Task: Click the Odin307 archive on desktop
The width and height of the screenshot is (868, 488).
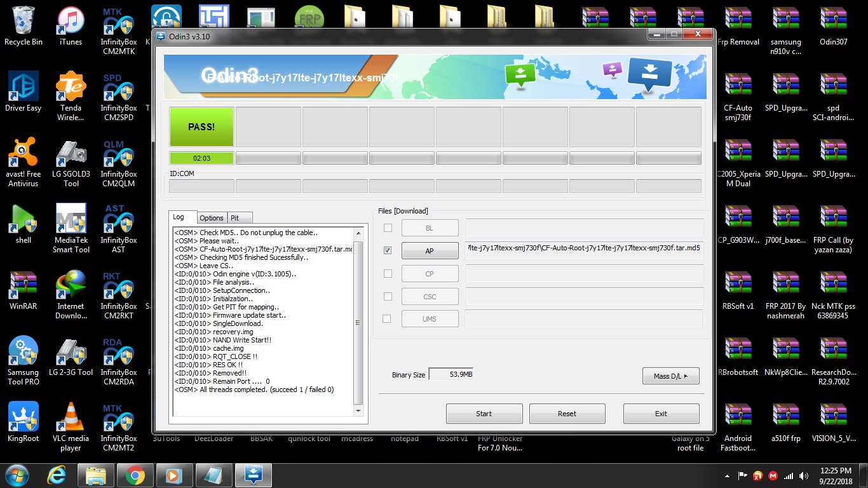Action: coord(834,26)
